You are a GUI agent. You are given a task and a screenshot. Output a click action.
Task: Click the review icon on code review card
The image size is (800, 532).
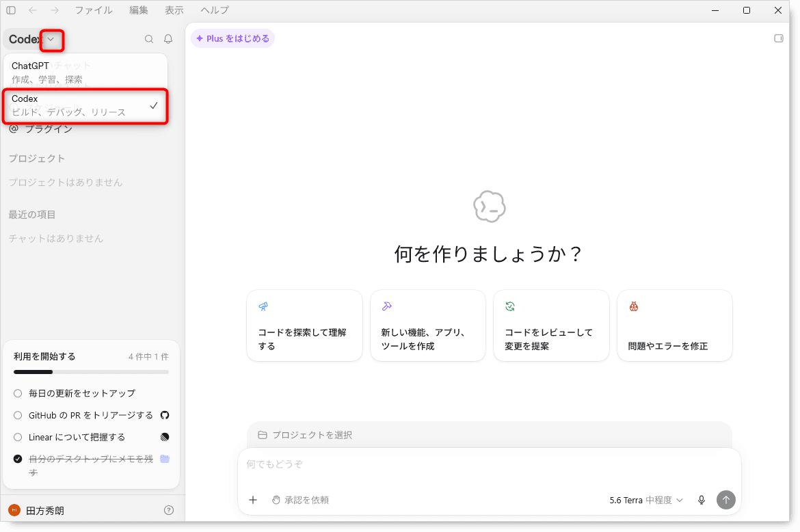(509, 306)
